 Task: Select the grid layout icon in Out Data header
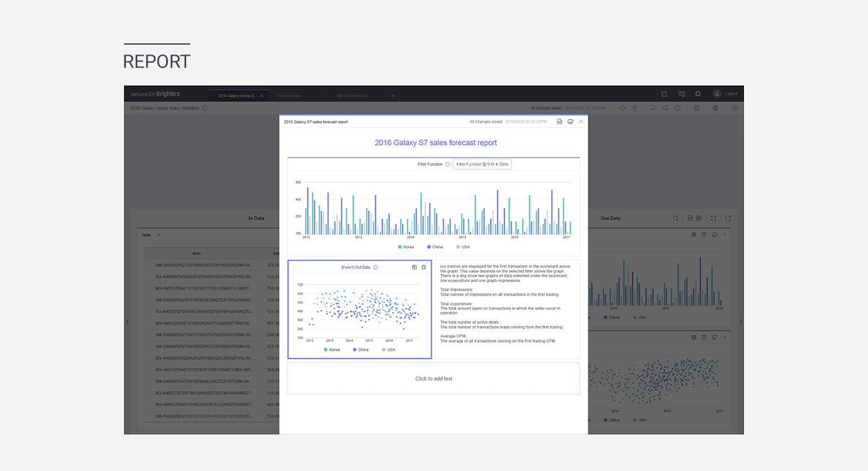tap(699, 218)
